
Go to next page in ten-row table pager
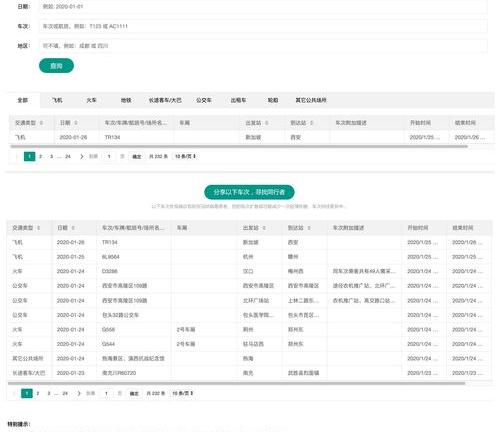coord(79,393)
